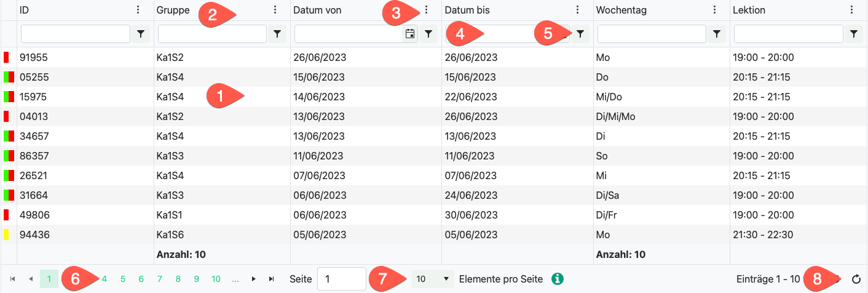Go to page 5 in the pager
868x293 pixels.
[x=123, y=279]
